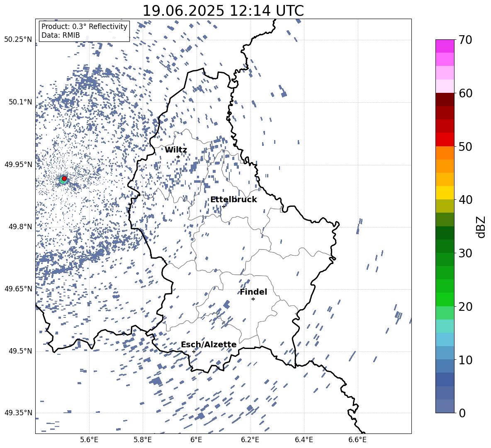Viewport: 491px width, 448px height.
Task: Click the 6°E longitude label
Action: click(x=196, y=440)
